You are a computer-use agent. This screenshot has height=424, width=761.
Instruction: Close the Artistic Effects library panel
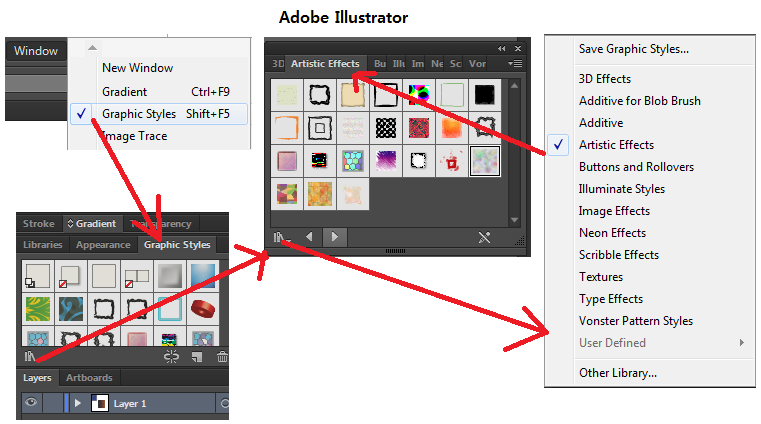pos(518,49)
